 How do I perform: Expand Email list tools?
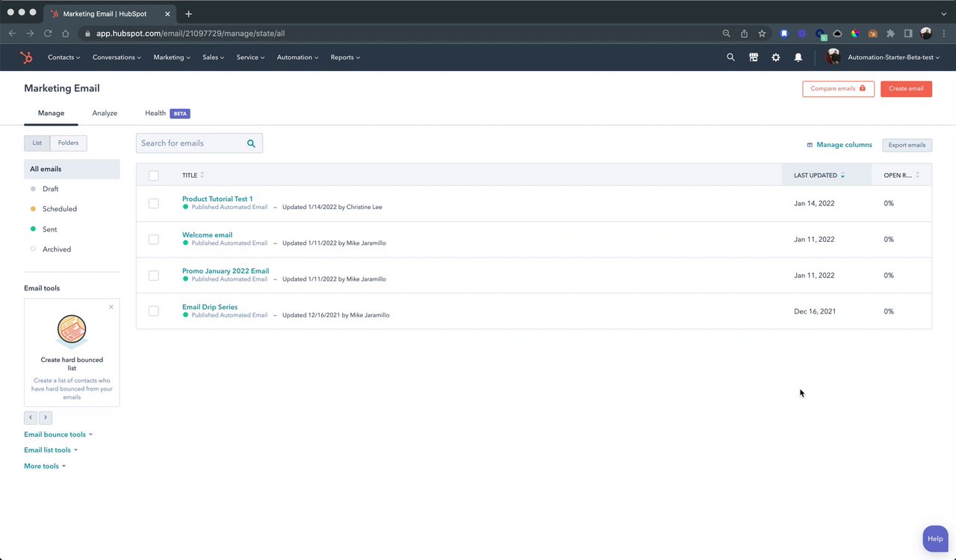(x=51, y=450)
